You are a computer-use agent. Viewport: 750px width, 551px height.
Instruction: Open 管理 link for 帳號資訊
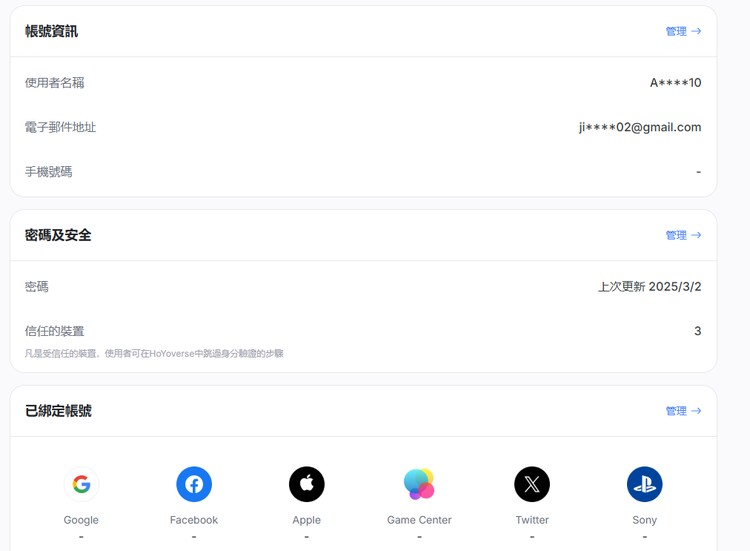coord(683,31)
